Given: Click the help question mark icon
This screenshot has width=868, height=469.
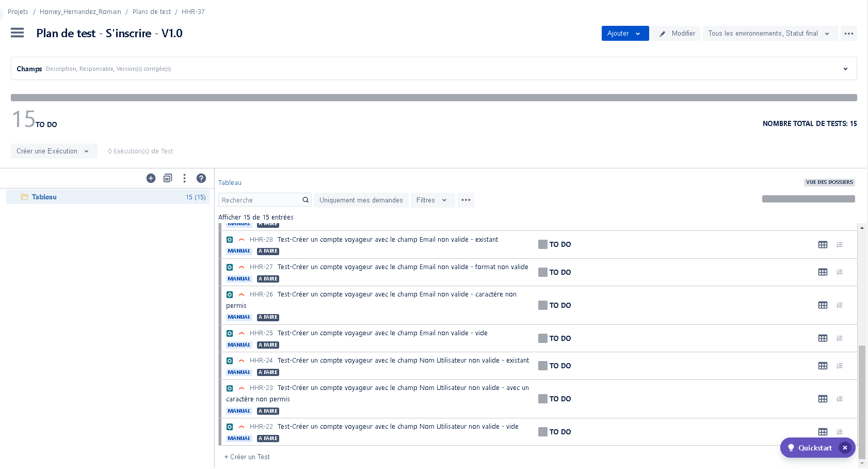Looking at the screenshot, I should point(201,178).
